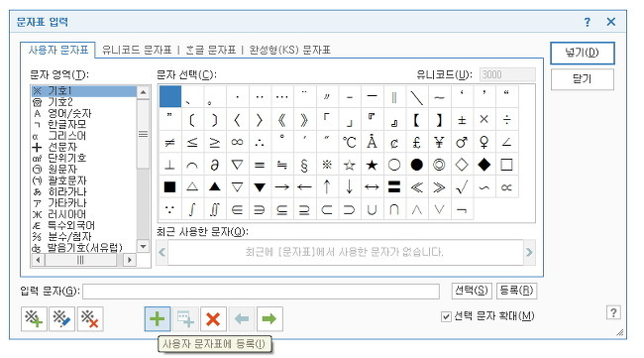Screen dimensions: 644x358
Task: Click the add character area icon with green plus
Action: tap(34, 319)
